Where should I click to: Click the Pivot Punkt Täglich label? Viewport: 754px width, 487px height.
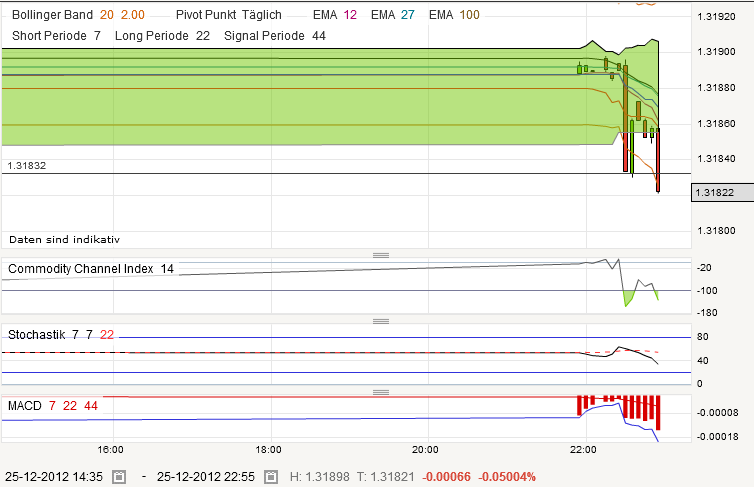point(229,15)
